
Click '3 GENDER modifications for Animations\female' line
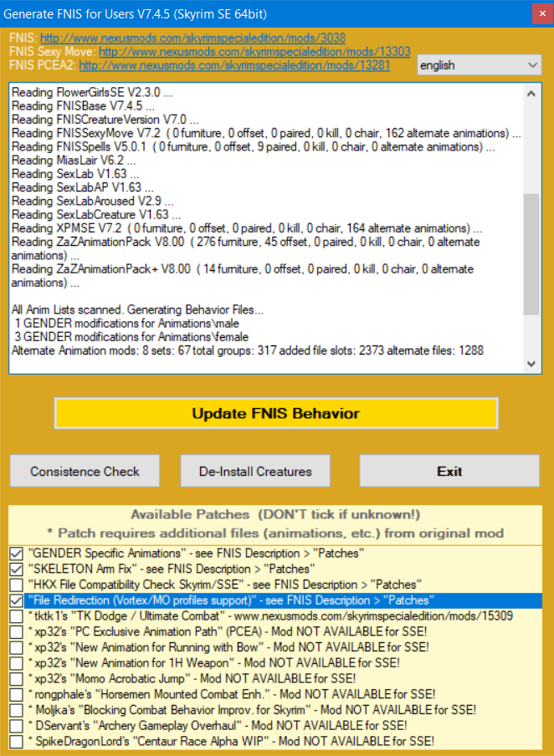click(131, 336)
